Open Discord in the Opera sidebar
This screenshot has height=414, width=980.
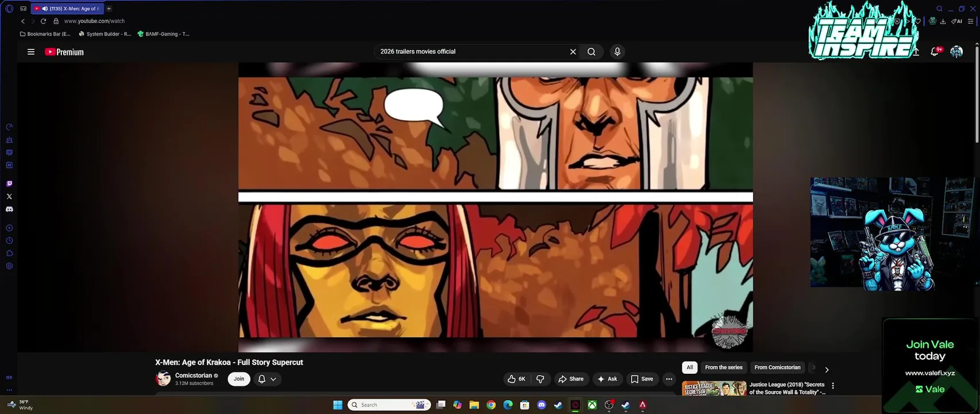(x=9, y=209)
